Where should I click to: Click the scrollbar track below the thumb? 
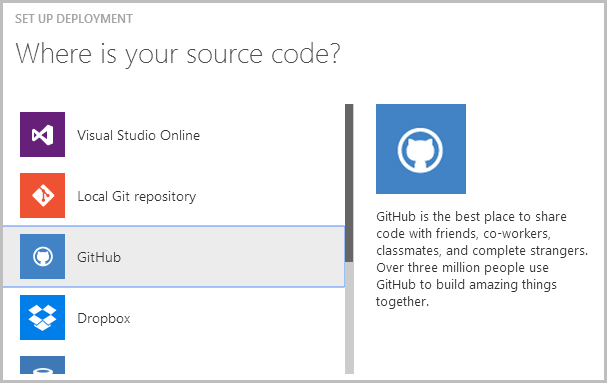(x=349, y=318)
